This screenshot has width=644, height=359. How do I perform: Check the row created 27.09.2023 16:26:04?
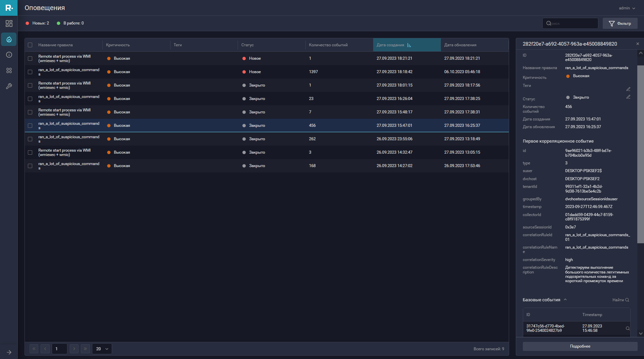pos(30,99)
